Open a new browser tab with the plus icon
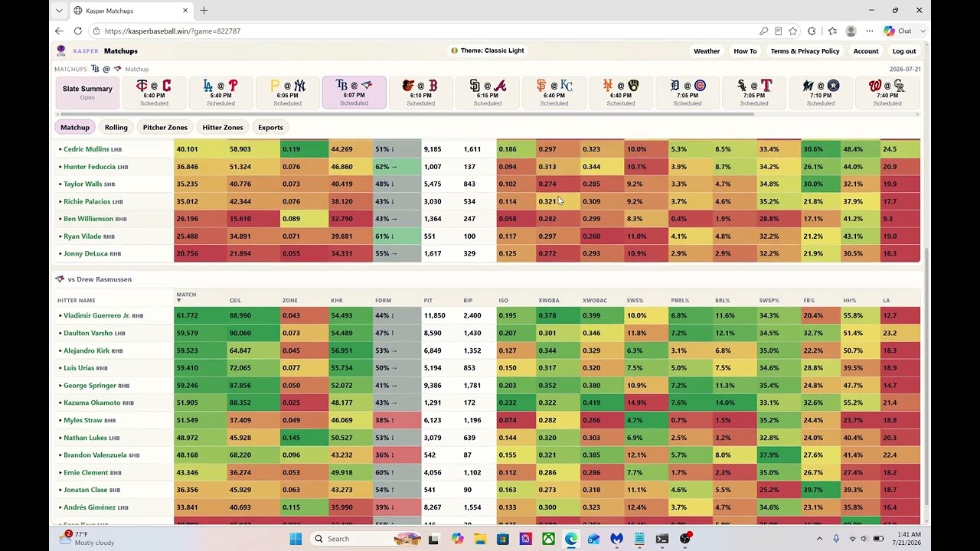This screenshot has width=980, height=551. [x=204, y=11]
